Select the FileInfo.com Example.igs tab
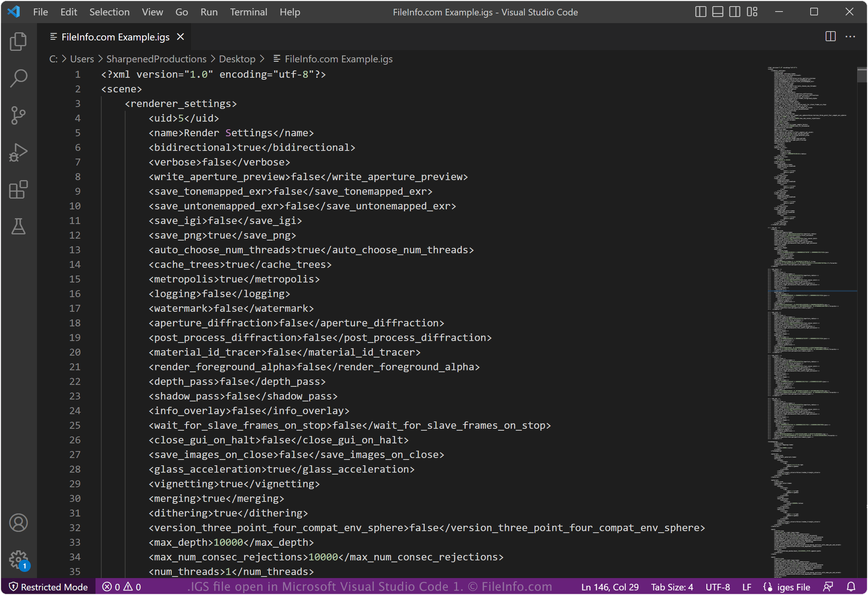The image size is (868, 595). [116, 37]
